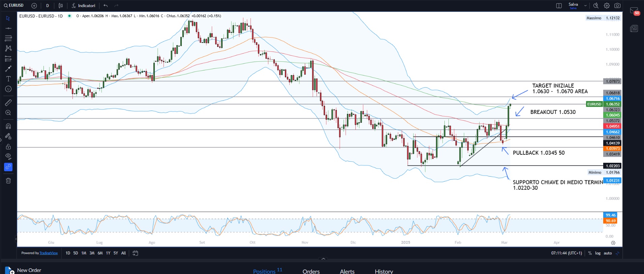
Task: Click the TradingView link
Action: click(49, 253)
